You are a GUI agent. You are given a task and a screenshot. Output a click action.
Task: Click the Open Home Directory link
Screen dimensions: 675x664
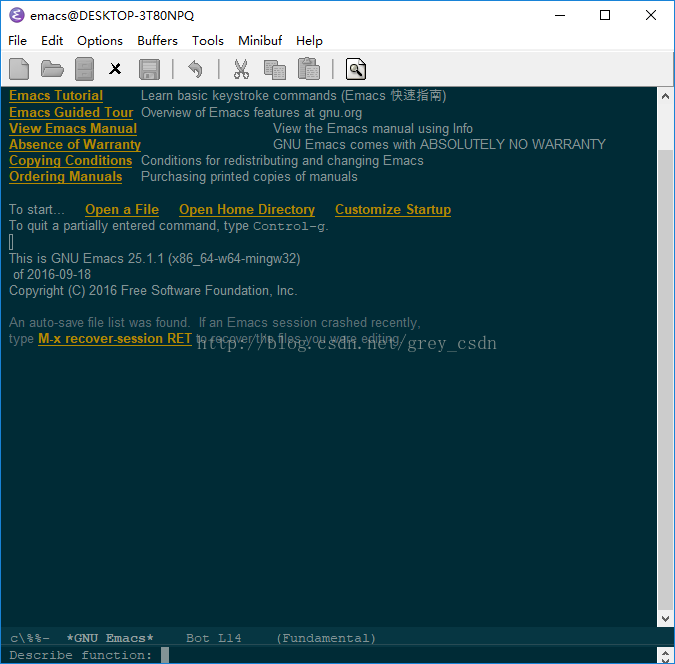(247, 209)
